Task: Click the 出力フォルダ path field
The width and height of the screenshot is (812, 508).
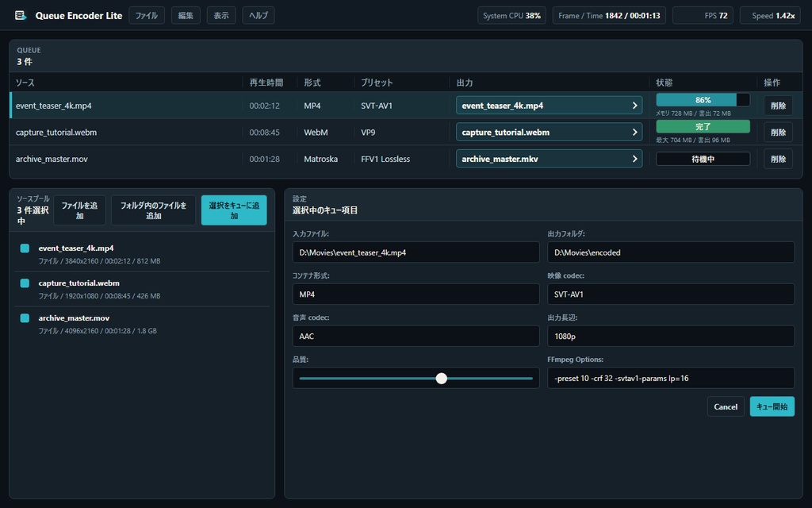Action: (x=671, y=252)
